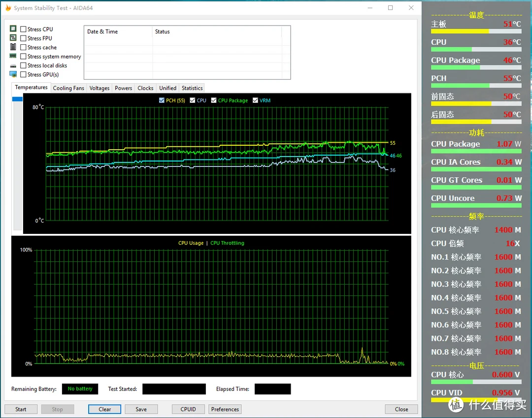This screenshot has height=418, width=532.
Task: Uncheck the PCH (55) graph checkbox
Action: tap(162, 100)
